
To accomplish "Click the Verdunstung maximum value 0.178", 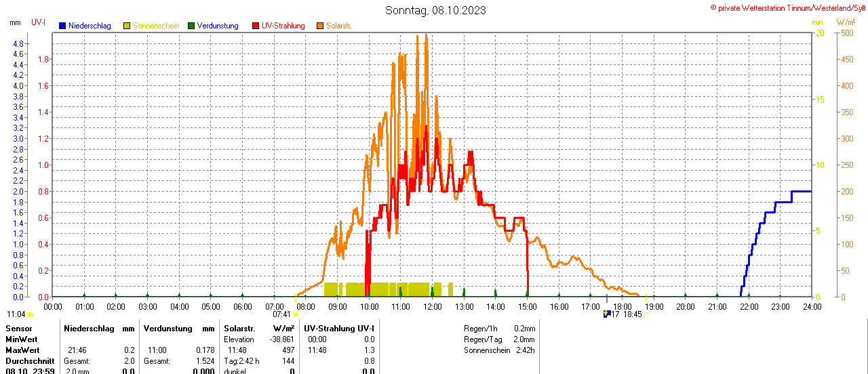I will pyautogui.click(x=205, y=350).
